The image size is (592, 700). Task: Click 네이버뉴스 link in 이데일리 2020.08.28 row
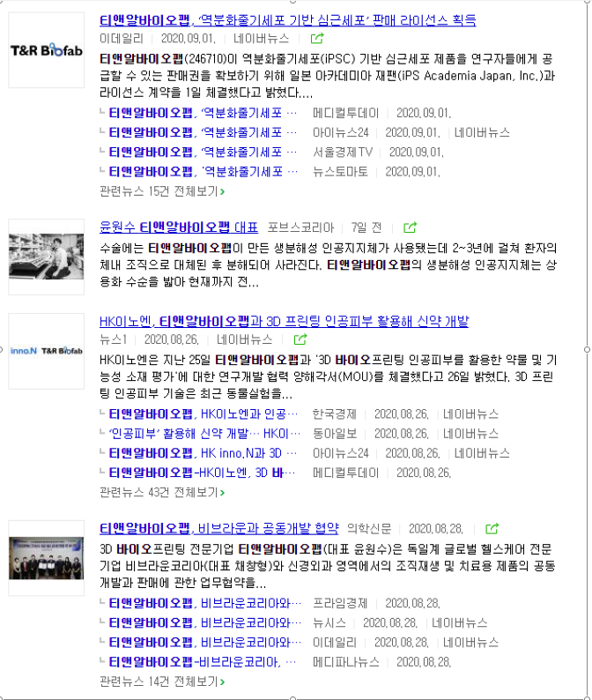click(470, 643)
